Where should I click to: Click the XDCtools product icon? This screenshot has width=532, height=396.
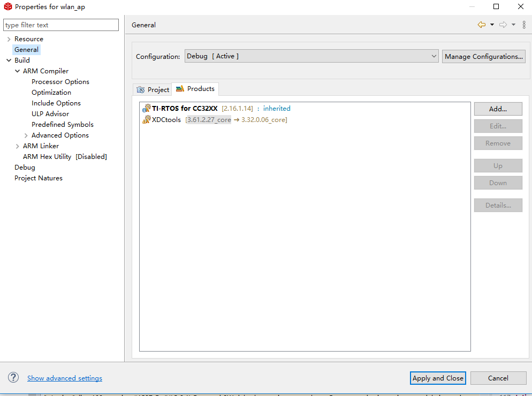click(146, 119)
